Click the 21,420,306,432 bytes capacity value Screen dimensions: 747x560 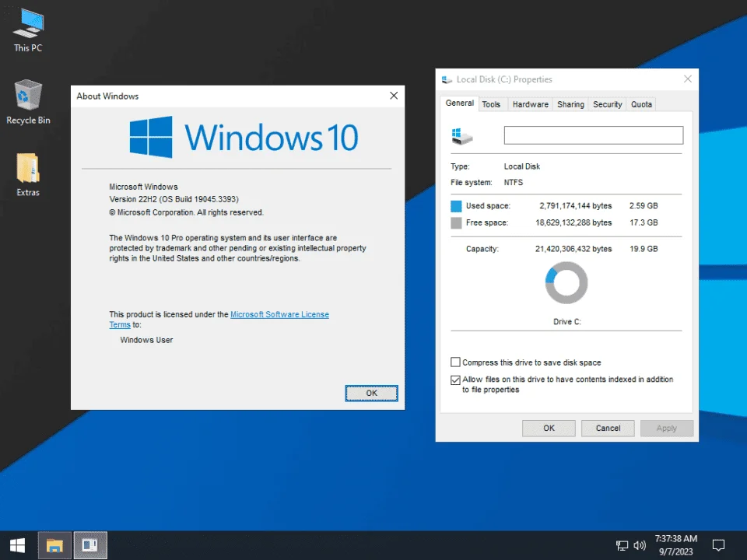(x=573, y=249)
